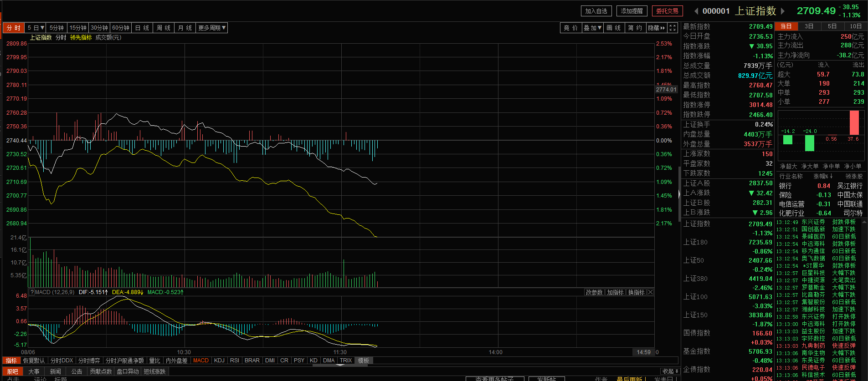Switch to 30分钟 chart
Viewport: 868px width, 381px height.
coord(99,28)
